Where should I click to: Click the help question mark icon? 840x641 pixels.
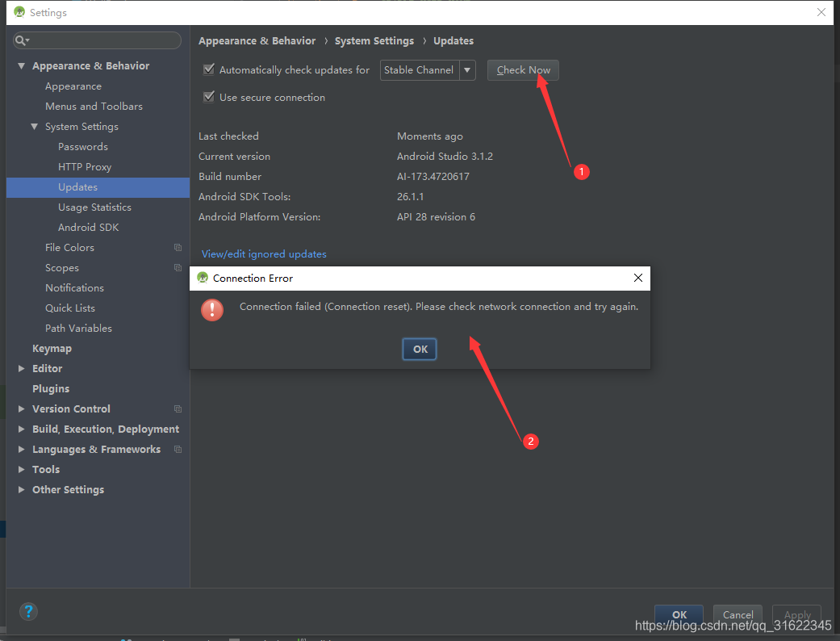[28, 611]
